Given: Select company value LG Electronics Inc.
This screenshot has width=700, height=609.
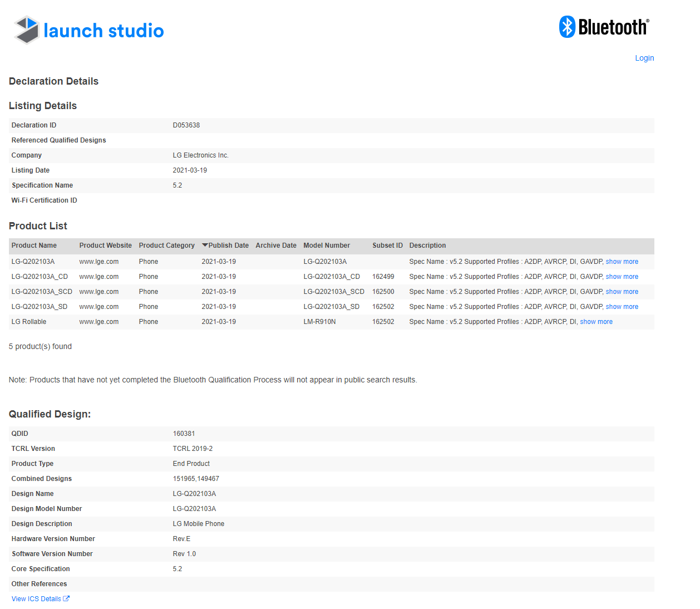Looking at the screenshot, I should (201, 155).
